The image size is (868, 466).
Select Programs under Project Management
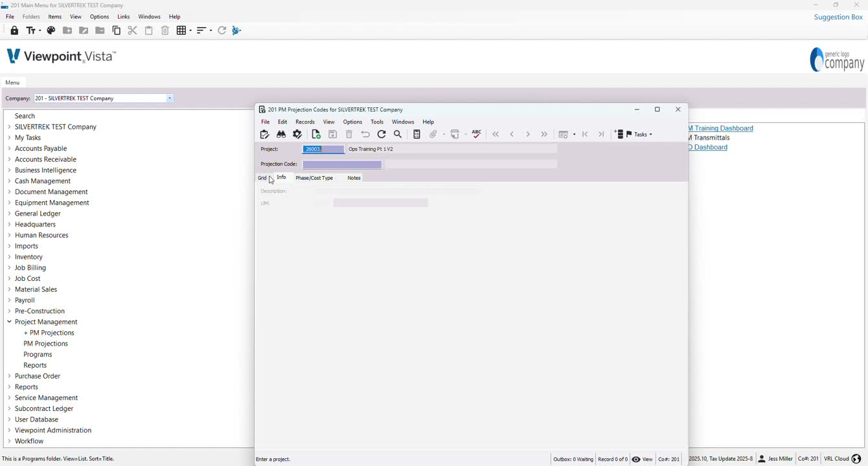38,355
